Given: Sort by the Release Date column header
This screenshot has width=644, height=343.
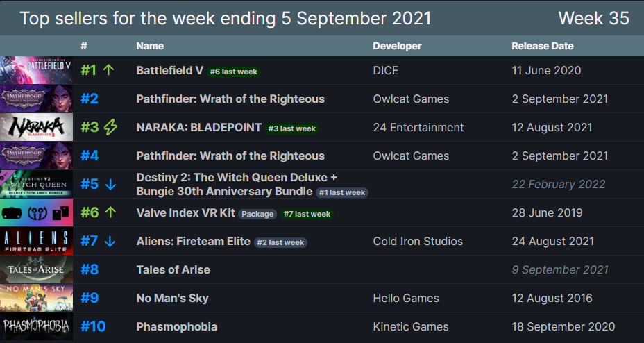Looking at the screenshot, I should [x=543, y=46].
